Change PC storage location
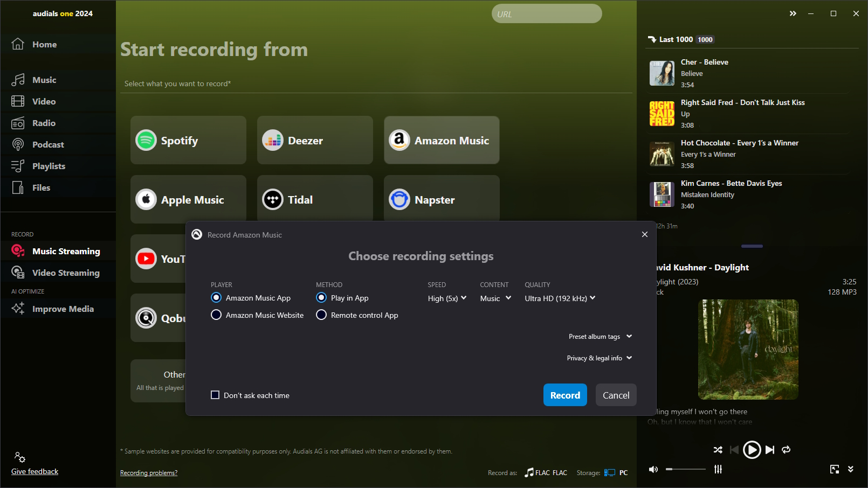Screen dimensions: 868x488 616,472
